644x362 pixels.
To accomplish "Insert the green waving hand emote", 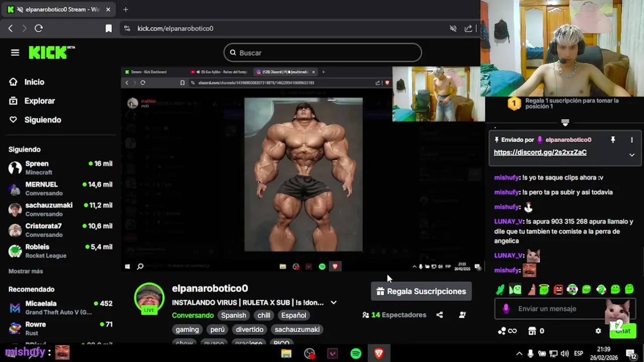I will [500, 289].
